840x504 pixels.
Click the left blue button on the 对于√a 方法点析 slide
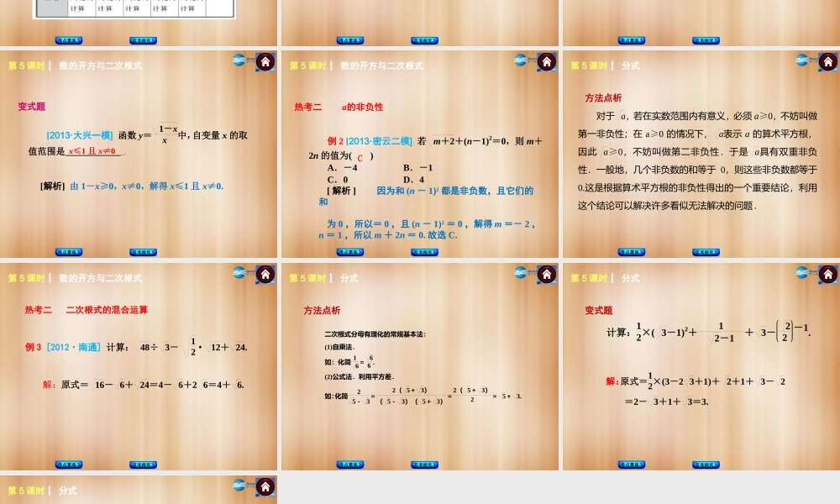coord(632,252)
